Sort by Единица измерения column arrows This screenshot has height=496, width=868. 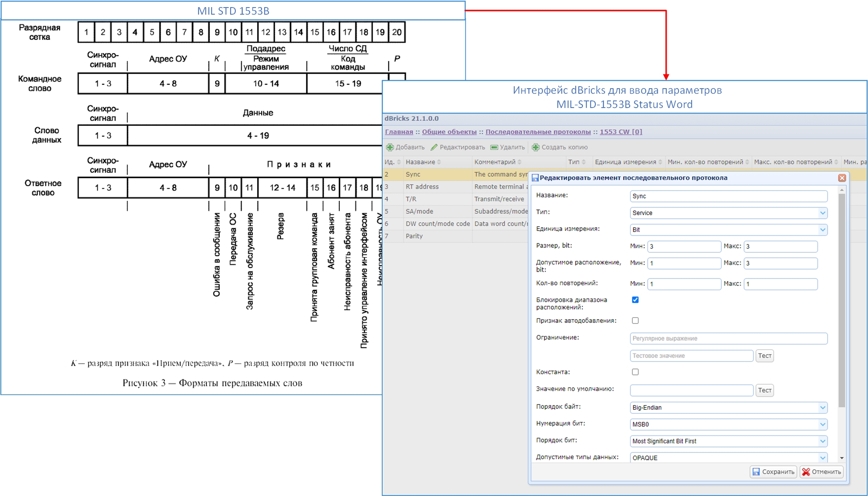(660, 162)
